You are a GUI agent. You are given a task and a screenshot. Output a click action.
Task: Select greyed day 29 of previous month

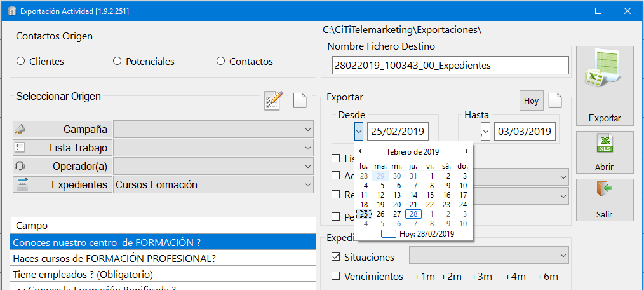tap(380, 176)
